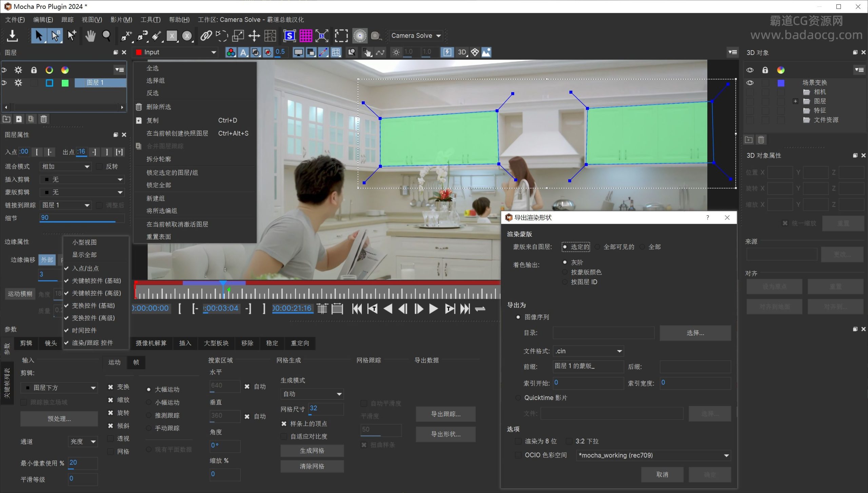Open the mocha_working (rec709) color space dropdown
This screenshot has height=493, width=868.
pos(653,455)
